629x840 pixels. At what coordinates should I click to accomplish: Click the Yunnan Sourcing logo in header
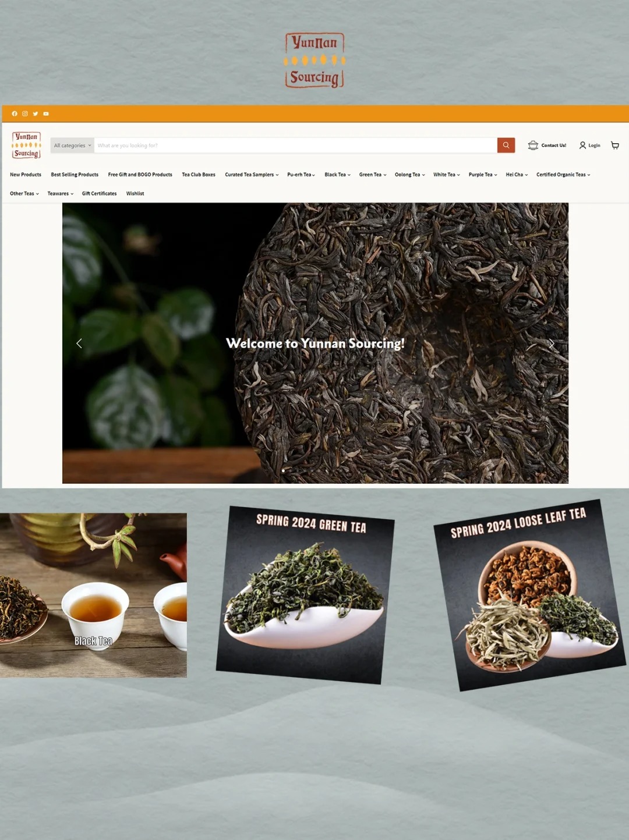tap(26, 145)
